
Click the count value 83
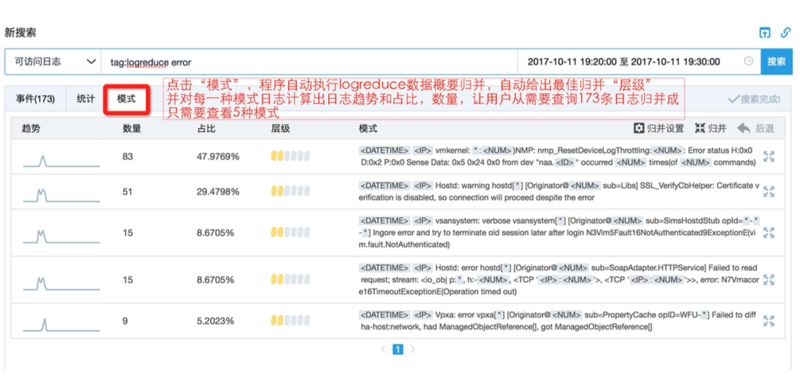(x=128, y=157)
